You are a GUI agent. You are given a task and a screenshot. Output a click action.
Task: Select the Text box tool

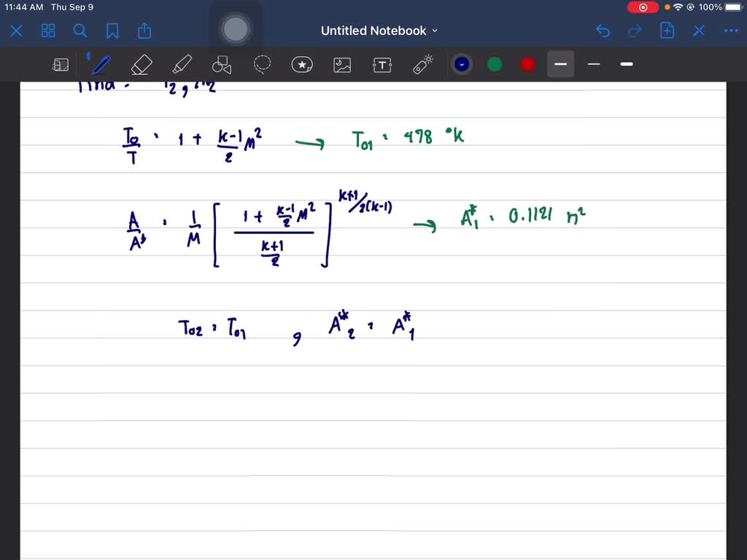(x=382, y=64)
